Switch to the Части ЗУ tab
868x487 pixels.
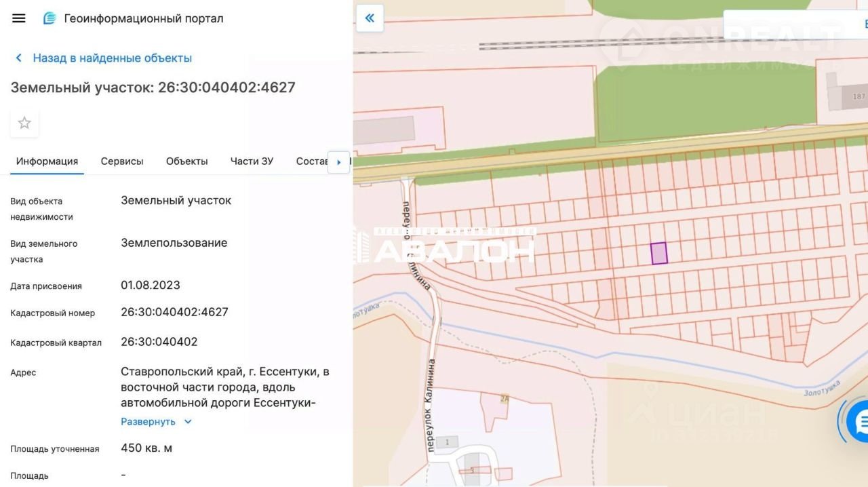tap(252, 161)
